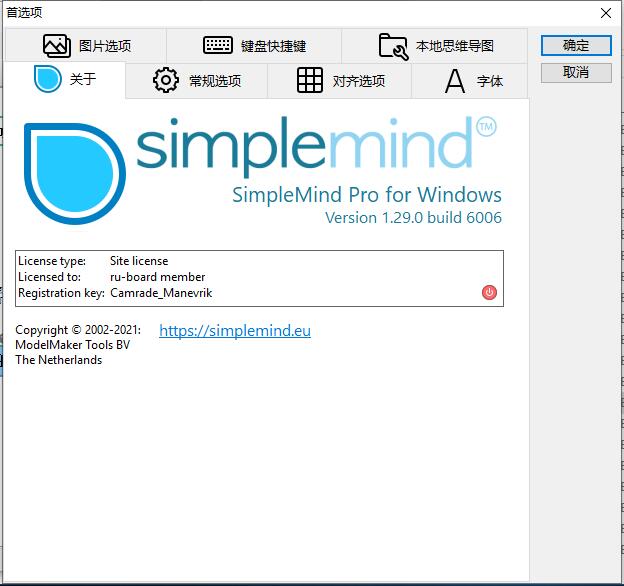The width and height of the screenshot is (624, 586).
Task: Click the blue drop icon on 关于 tab
Action: tap(48, 80)
